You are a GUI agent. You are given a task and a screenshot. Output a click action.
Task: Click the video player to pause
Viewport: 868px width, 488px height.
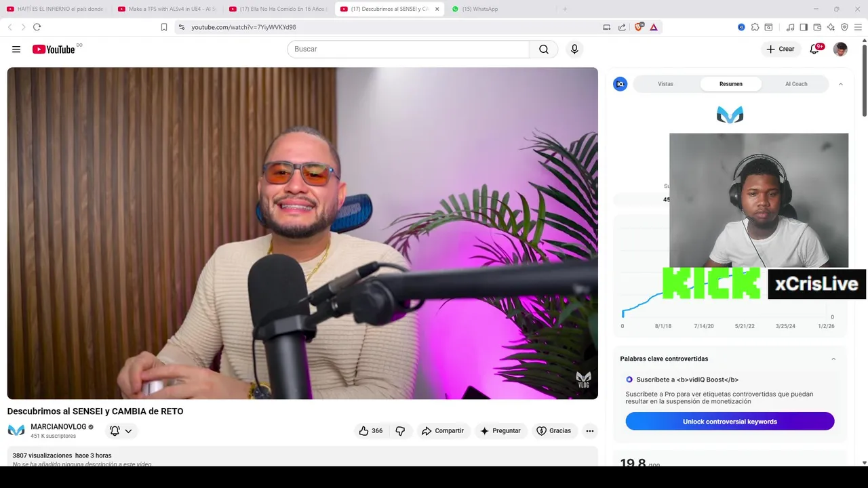coord(302,233)
